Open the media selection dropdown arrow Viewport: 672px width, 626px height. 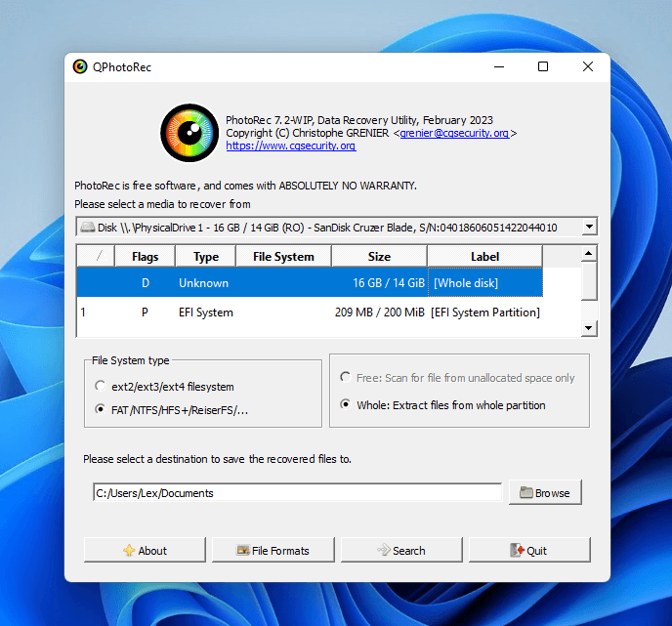[590, 227]
